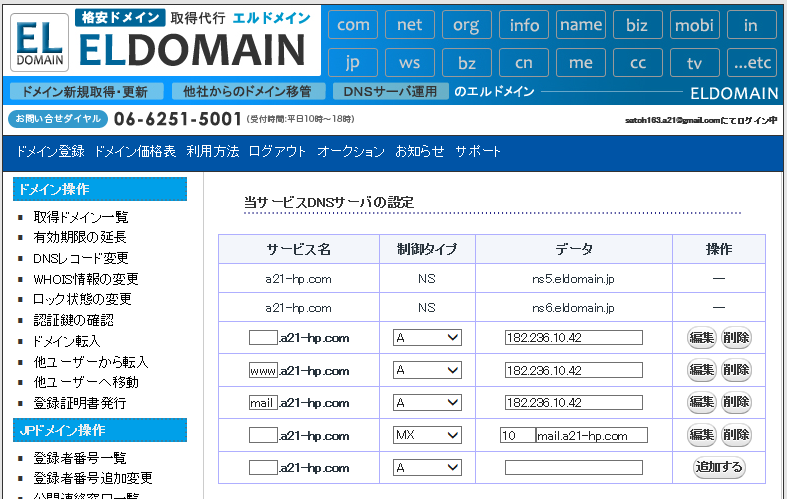This screenshot has height=499, width=787.
Task: Select the com domain tile
Action: 353,25
